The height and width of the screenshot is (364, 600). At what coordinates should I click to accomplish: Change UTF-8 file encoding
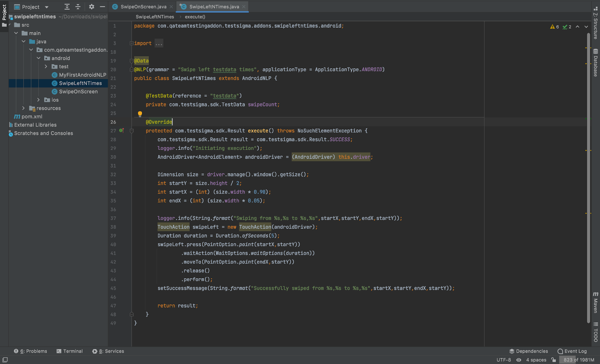(x=504, y=360)
